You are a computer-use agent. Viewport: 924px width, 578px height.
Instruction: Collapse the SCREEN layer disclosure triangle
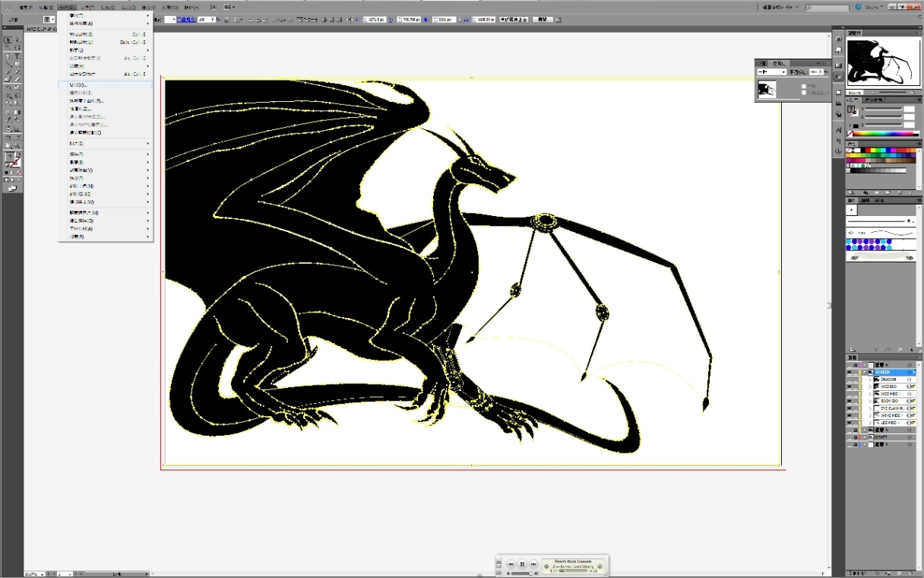[865, 372]
